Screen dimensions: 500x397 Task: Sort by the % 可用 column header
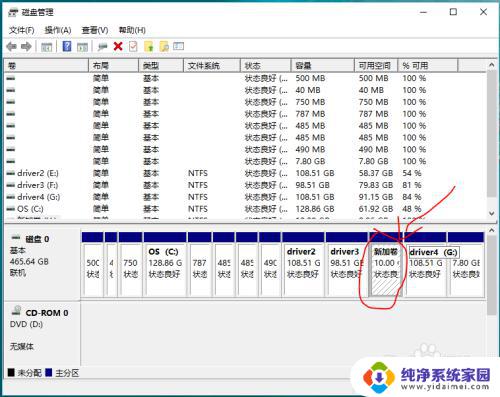click(428, 66)
